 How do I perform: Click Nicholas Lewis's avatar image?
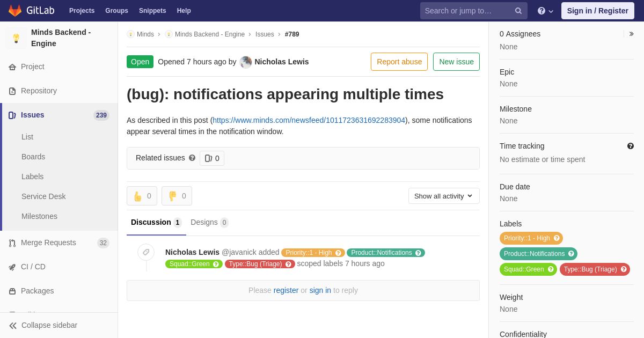click(x=246, y=62)
